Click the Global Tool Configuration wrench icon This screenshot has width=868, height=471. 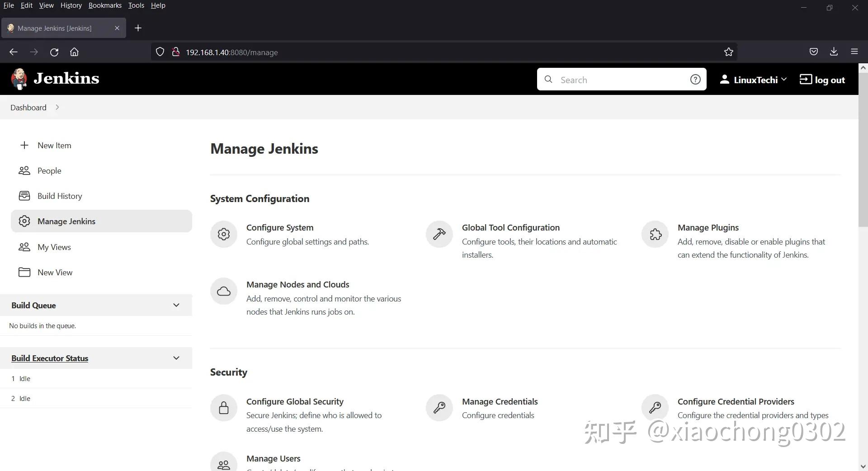[439, 234]
